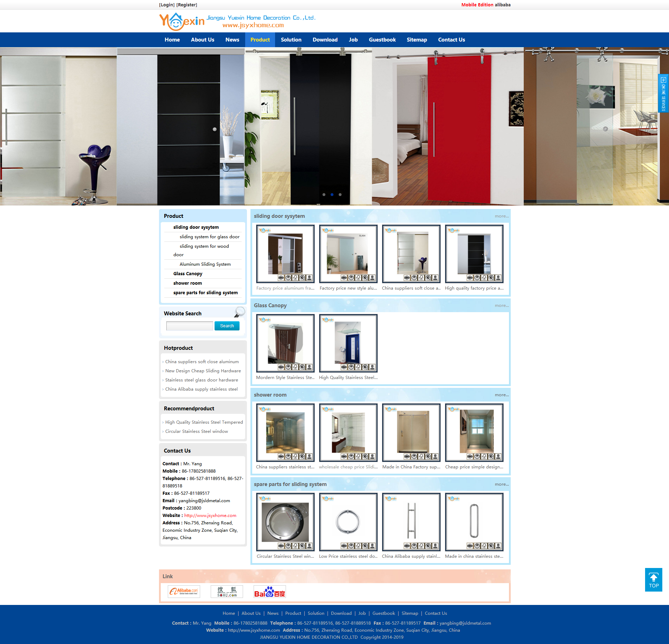669x644 pixels.
Task: Select sliding door sysytem category in sidebar
Action: coord(196,227)
